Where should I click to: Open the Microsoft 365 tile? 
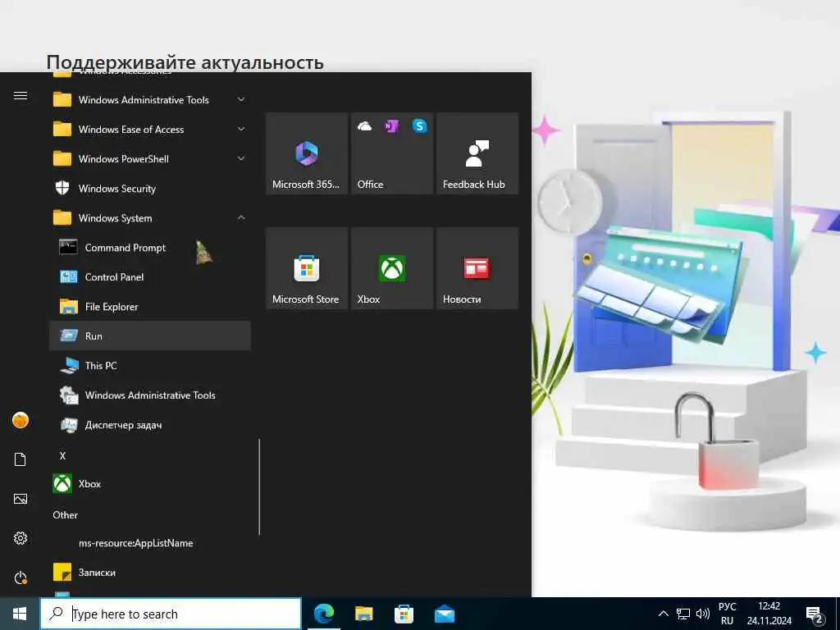307,153
